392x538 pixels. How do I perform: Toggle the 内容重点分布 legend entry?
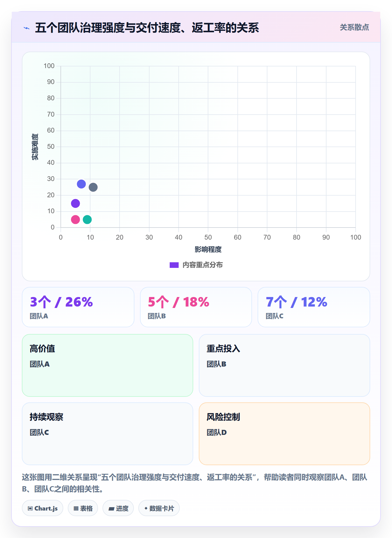point(196,265)
